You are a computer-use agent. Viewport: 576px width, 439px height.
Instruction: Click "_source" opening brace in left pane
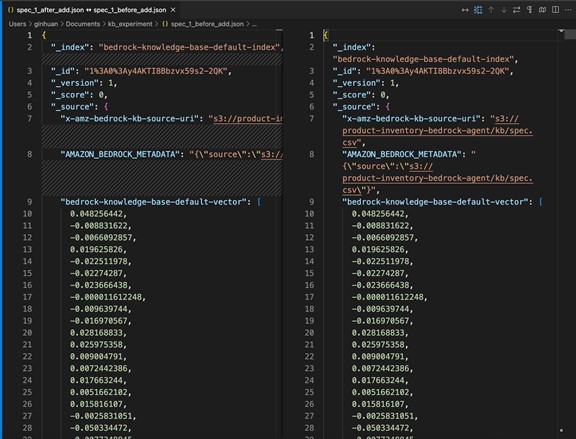coord(106,107)
